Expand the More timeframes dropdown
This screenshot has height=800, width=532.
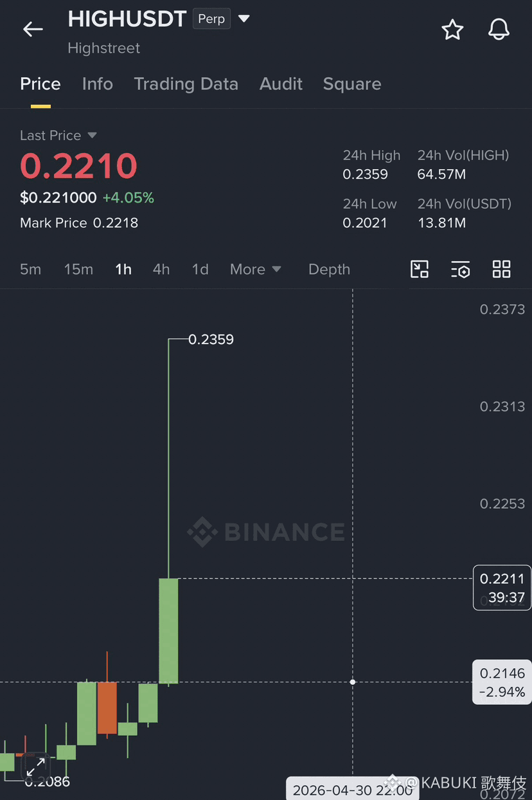tap(256, 269)
